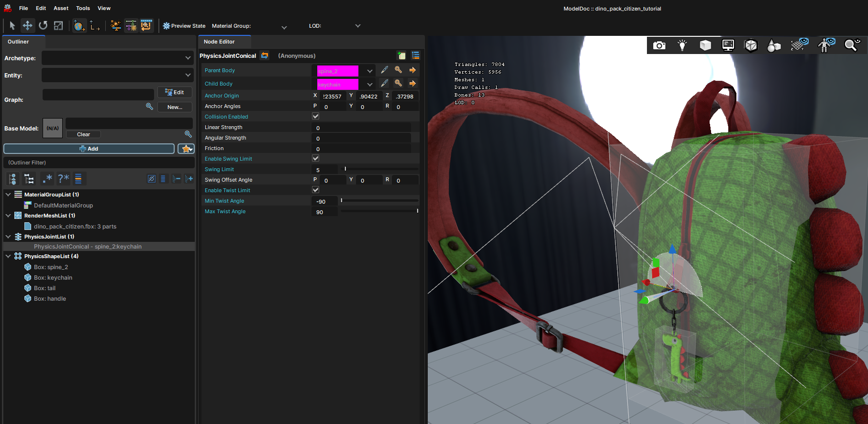
Task: Toggle the lighting bulb icon in viewport
Action: tap(682, 45)
